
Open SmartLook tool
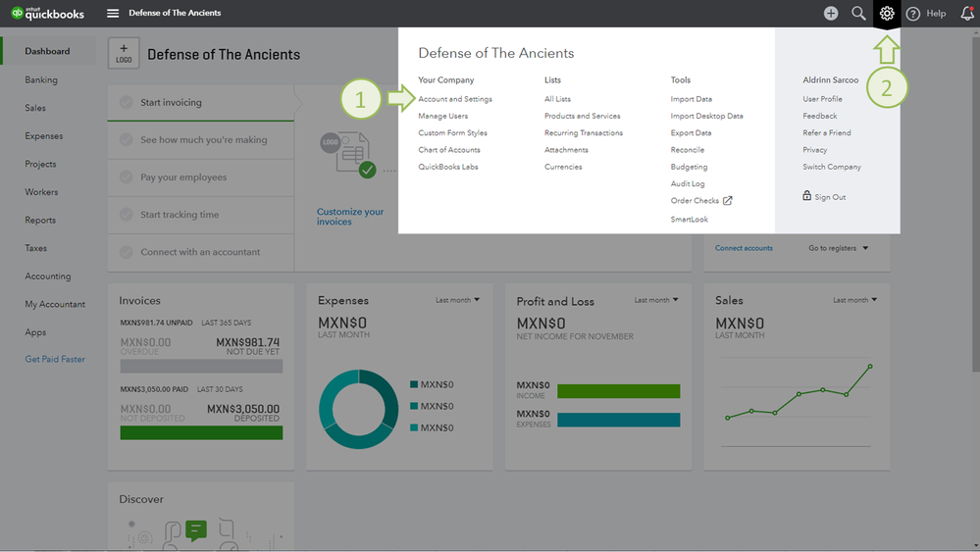click(690, 220)
